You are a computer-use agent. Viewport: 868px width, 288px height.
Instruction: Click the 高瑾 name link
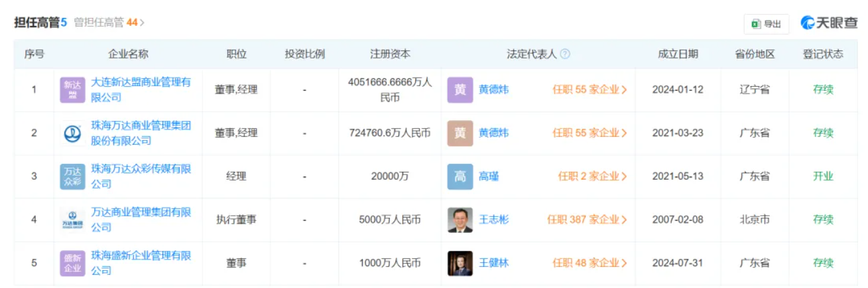coord(489,177)
